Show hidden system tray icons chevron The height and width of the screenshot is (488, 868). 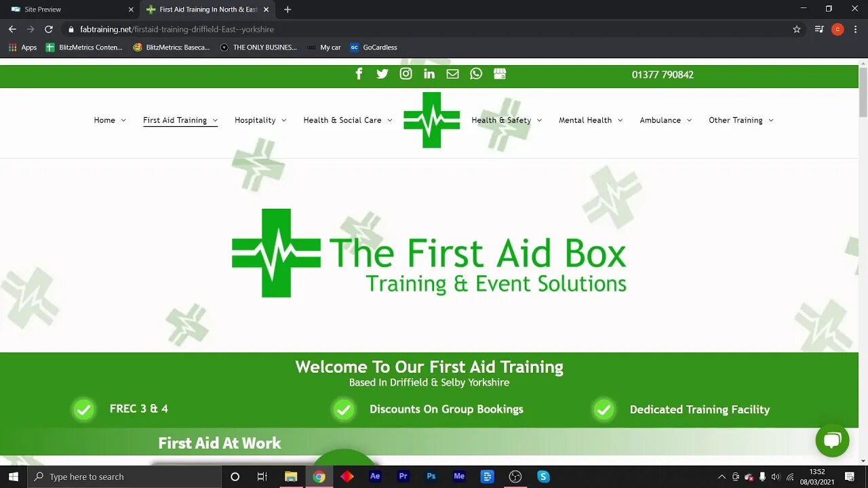pyautogui.click(x=722, y=476)
